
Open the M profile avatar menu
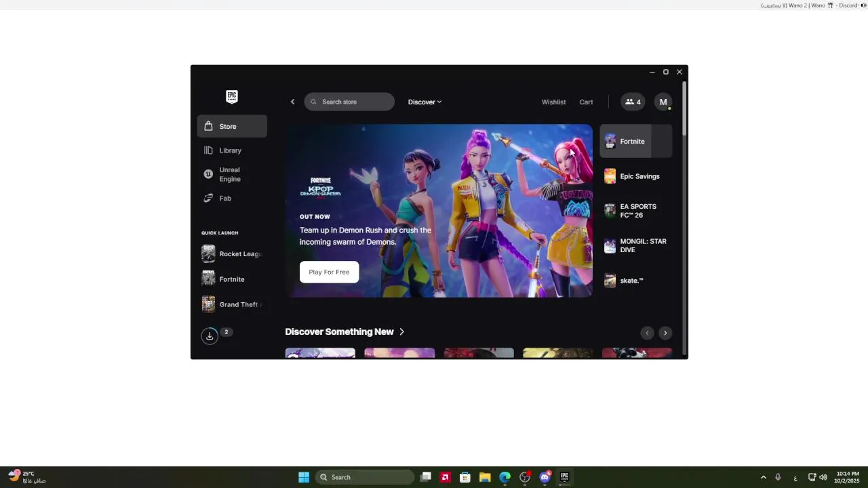tap(663, 102)
